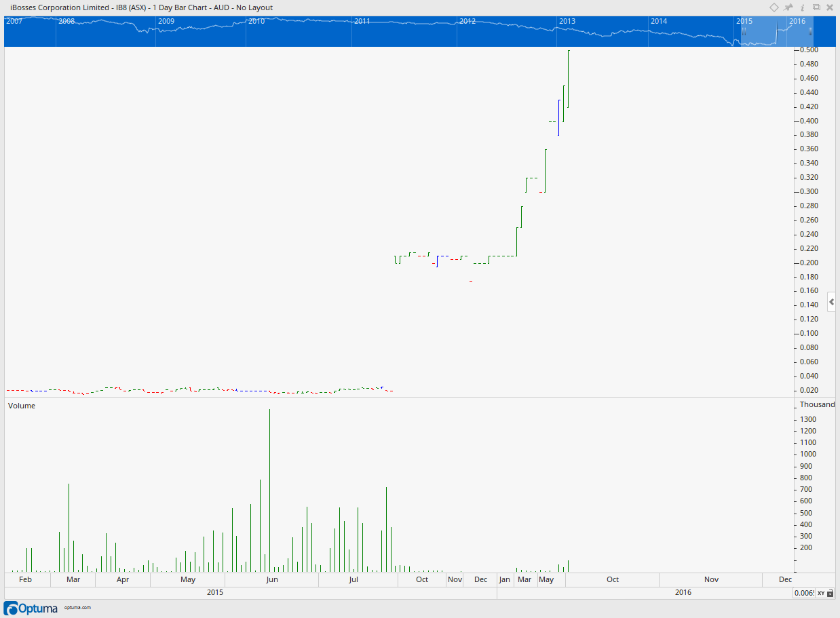Click the 700 volume scale value
This screenshot has width=840, height=618.
point(806,489)
